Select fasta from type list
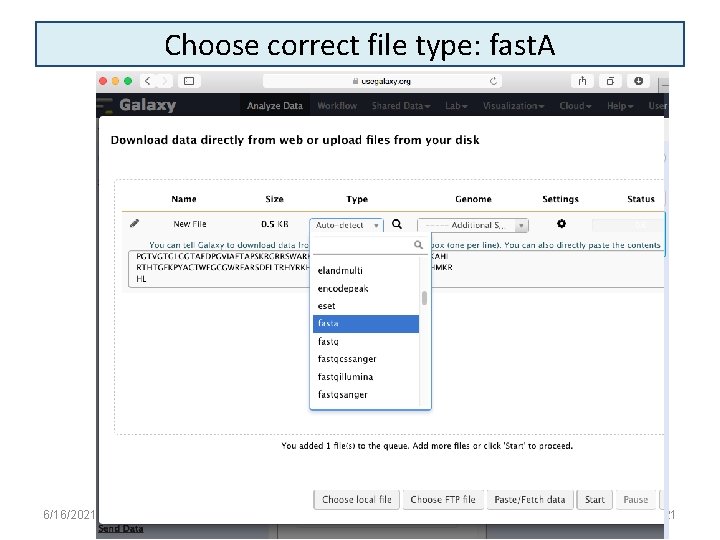 click(366, 324)
